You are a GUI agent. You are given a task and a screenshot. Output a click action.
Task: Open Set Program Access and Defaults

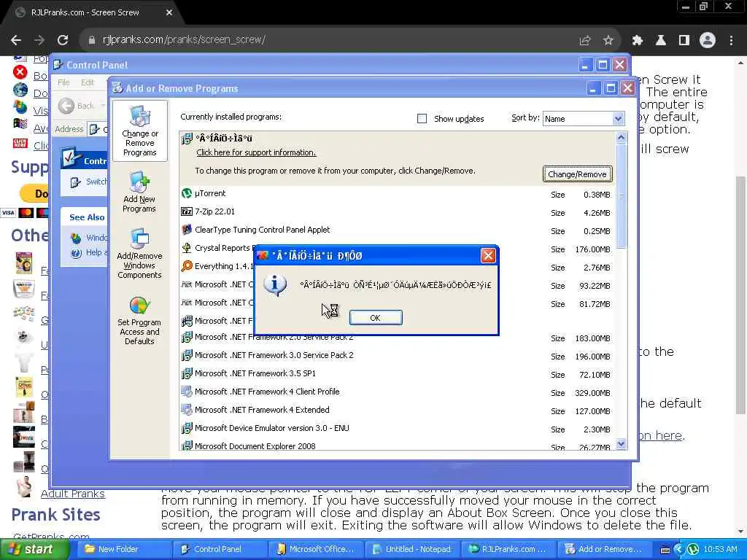tap(139, 320)
